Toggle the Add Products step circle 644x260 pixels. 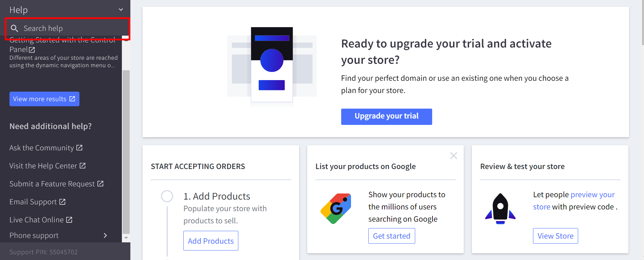coord(167,196)
